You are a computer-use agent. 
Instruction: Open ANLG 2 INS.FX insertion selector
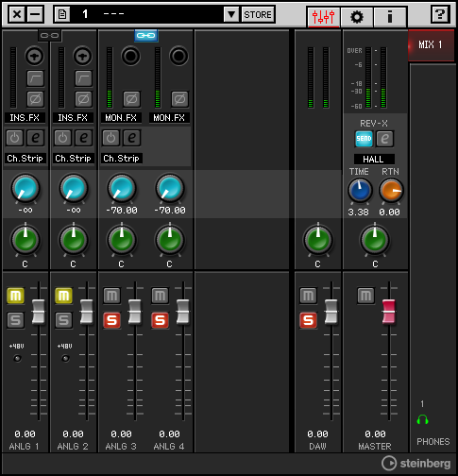[x=73, y=118]
